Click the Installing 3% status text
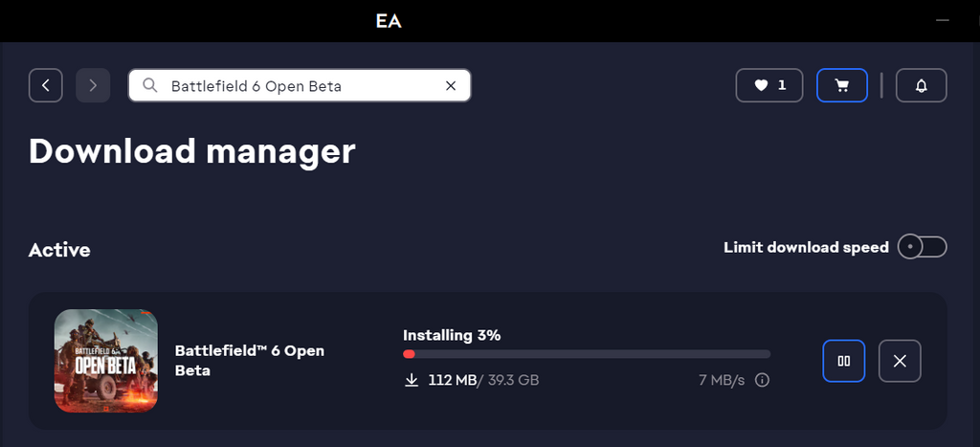This screenshot has width=980, height=447. (452, 336)
